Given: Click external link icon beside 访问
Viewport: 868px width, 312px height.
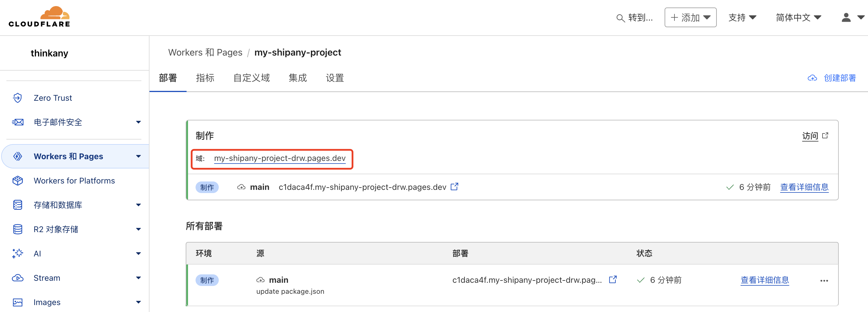Looking at the screenshot, I should click(825, 135).
